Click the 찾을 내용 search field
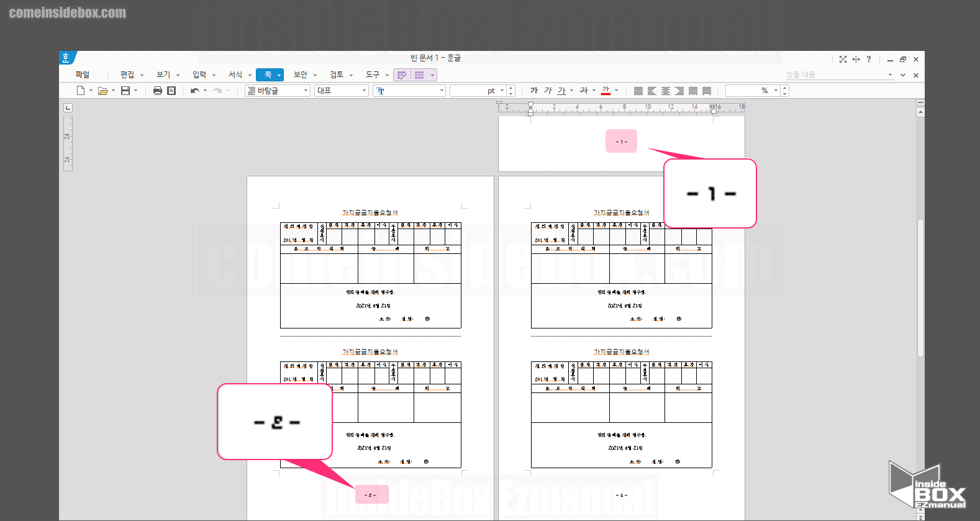Screen dimensions: 980x521 [x=832, y=75]
